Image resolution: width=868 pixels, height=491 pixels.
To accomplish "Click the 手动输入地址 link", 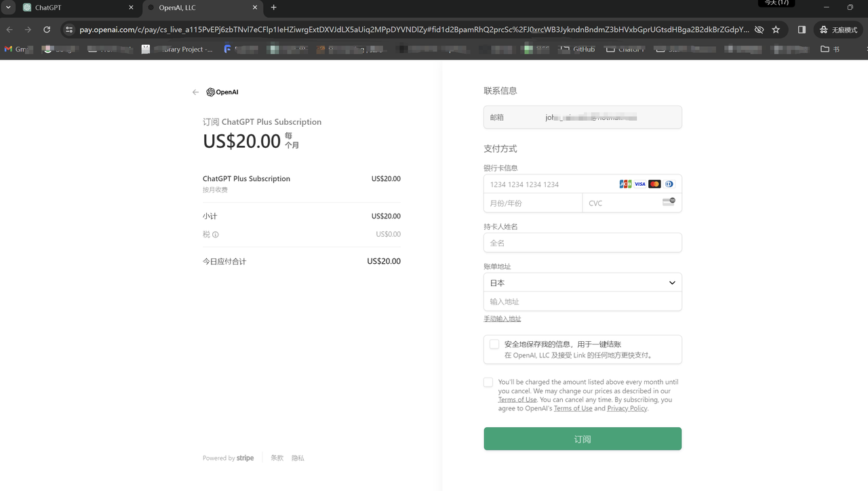I will [502, 319].
